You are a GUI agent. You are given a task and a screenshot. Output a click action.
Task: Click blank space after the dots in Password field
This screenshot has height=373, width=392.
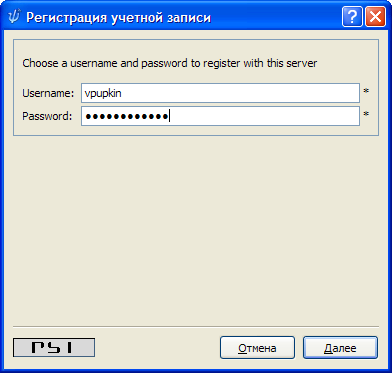(x=265, y=116)
